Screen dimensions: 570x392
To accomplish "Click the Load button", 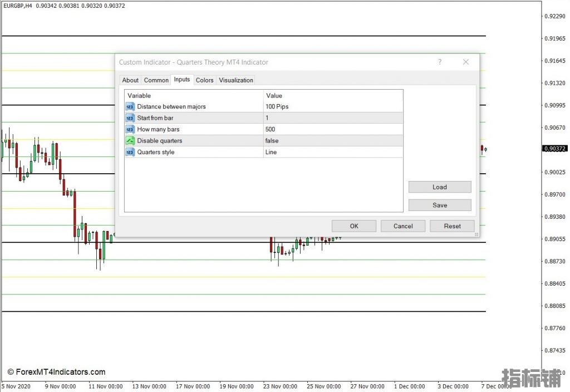I will coord(440,187).
